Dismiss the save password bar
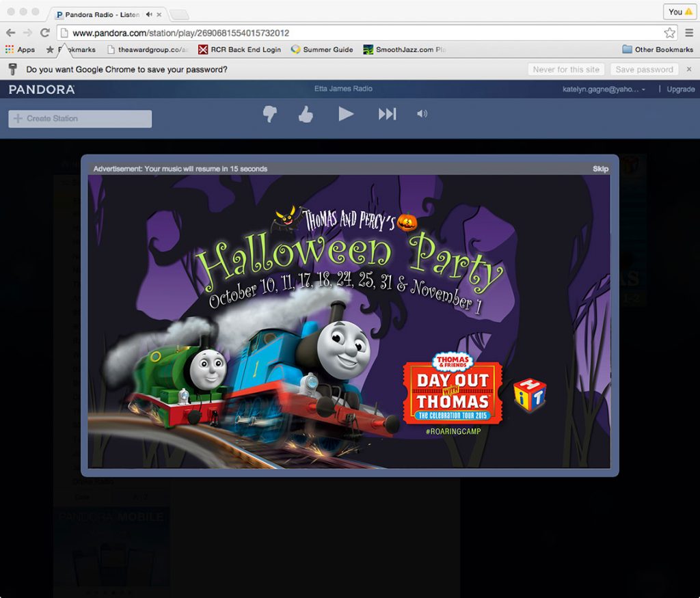Image resolution: width=700 pixels, height=598 pixels. (689, 69)
